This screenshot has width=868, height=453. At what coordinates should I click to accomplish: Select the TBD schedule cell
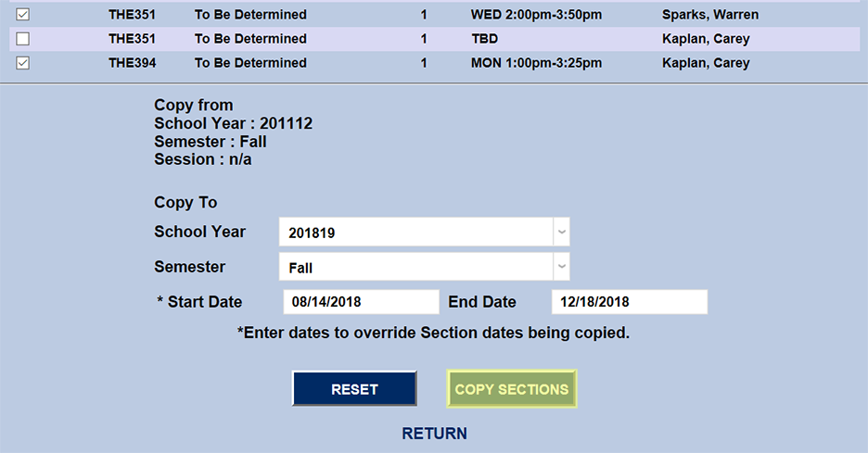click(x=485, y=39)
